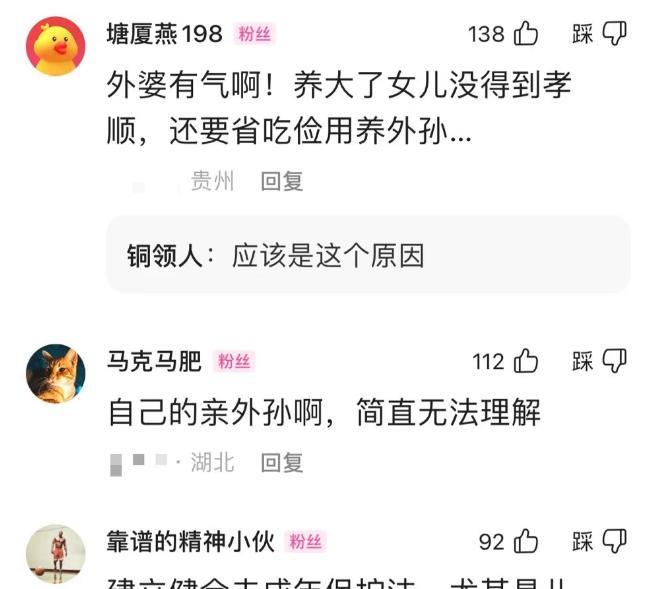Open username 马克马肥

click(x=154, y=361)
